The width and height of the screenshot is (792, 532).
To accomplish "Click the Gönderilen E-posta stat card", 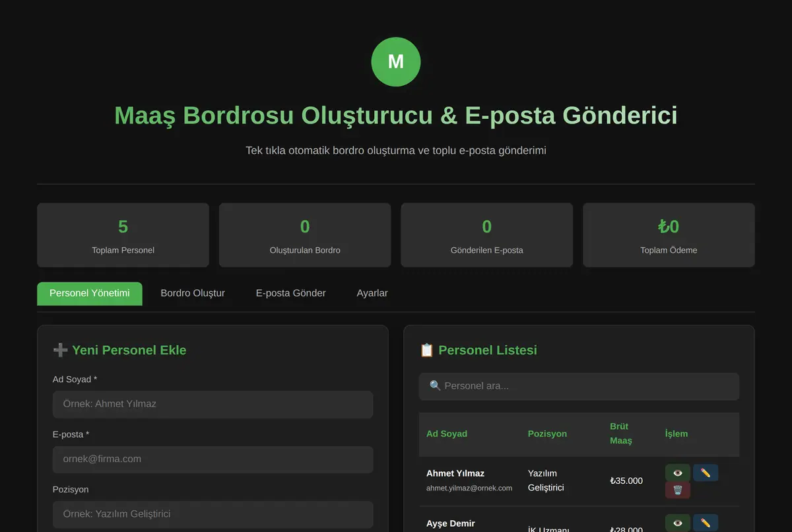I will coord(487,235).
